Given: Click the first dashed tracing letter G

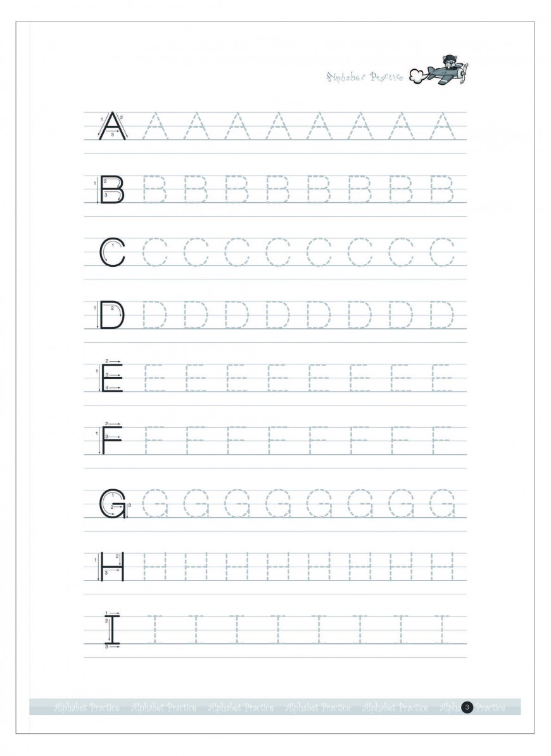Looking at the screenshot, I should point(155,503).
